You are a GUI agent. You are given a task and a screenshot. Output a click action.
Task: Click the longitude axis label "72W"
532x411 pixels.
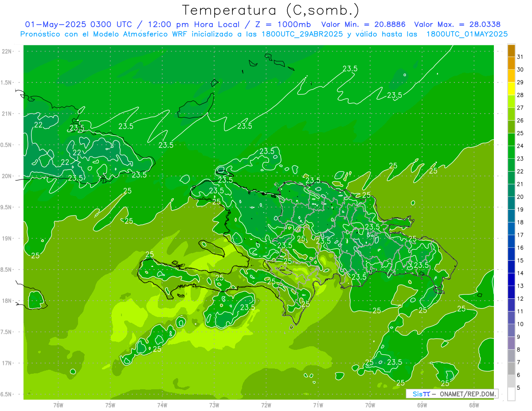[266, 405]
